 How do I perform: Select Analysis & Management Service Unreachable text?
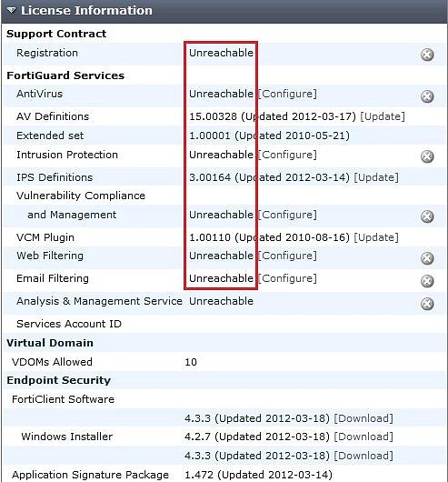(x=221, y=301)
